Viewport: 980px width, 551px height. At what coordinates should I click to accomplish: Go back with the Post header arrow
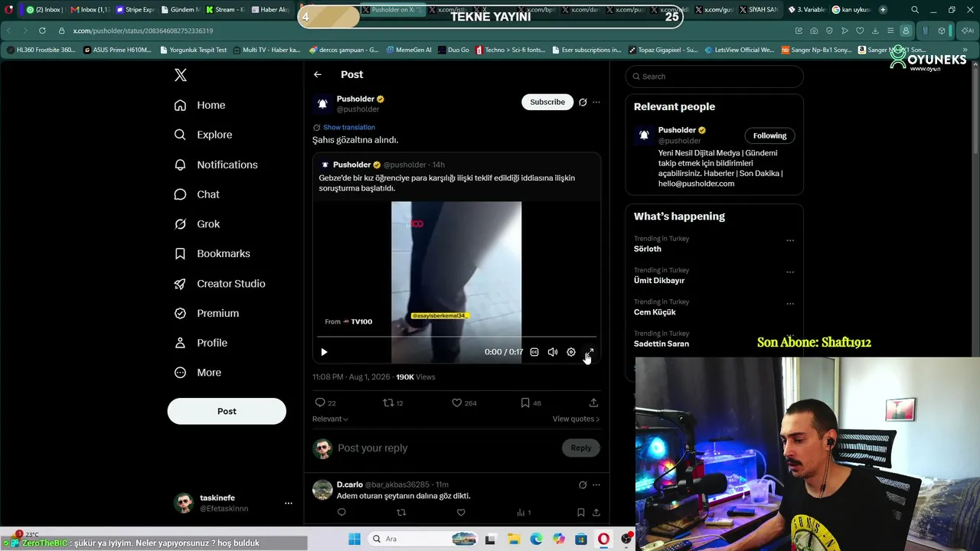coord(318,74)
